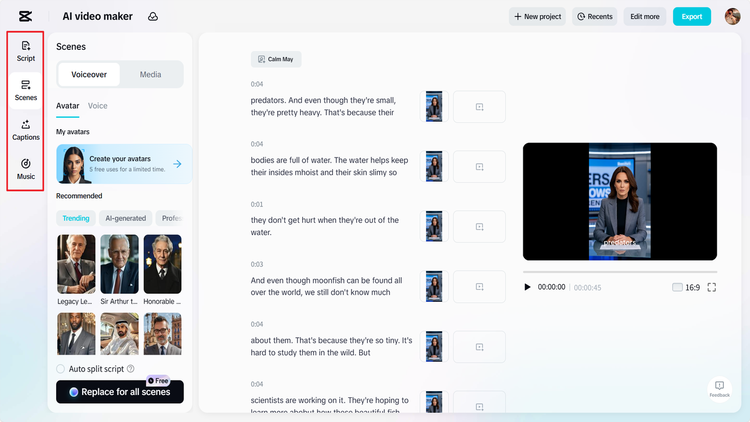Open the Script panel in sidebar
The image size is (750, 422).
[26, 51]
